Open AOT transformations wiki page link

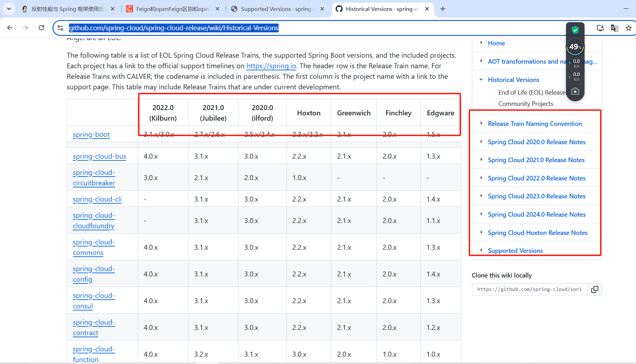tap(543, 62)
